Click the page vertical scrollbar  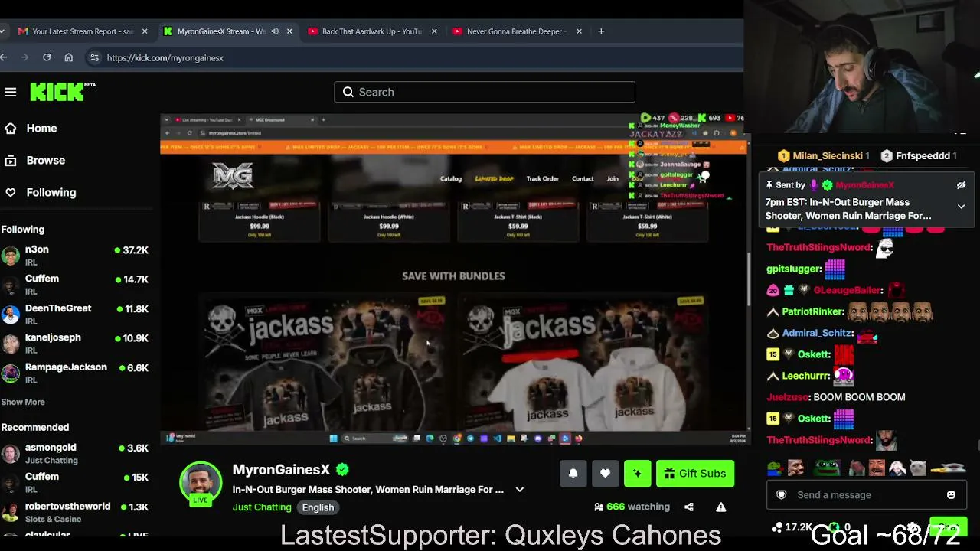750,279
